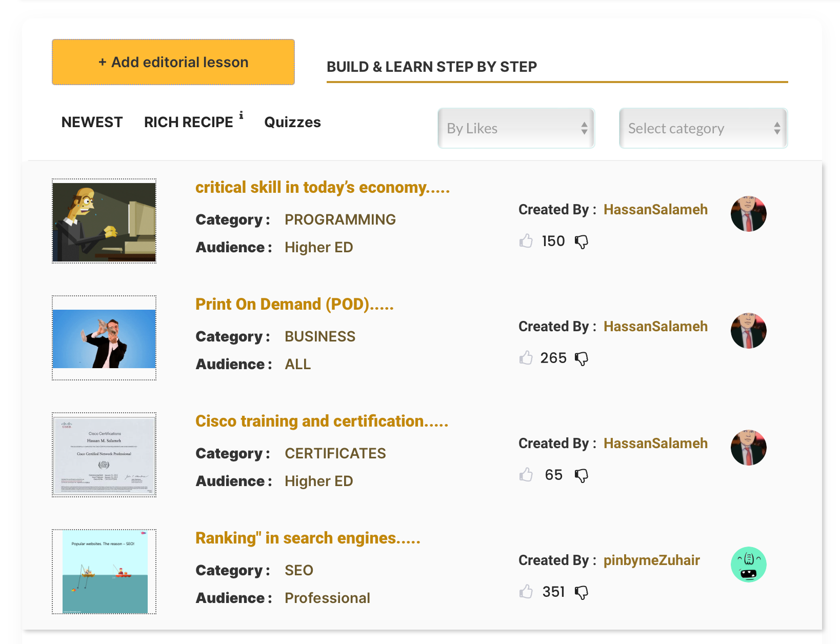Click the Add editorial lesson button
This screenshot has width=840, height=644.
[173, 62]
